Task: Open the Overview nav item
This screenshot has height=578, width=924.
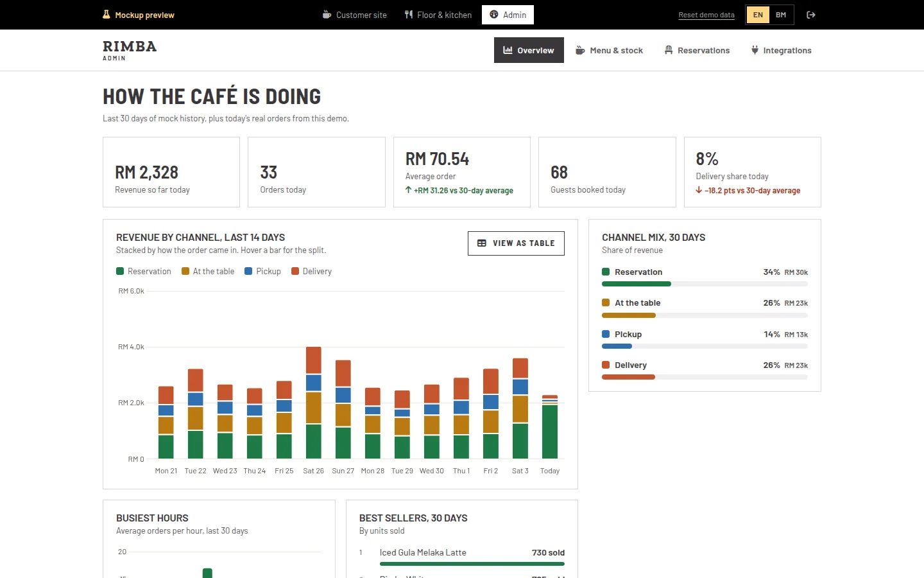Action: click(x=529, y=50)
